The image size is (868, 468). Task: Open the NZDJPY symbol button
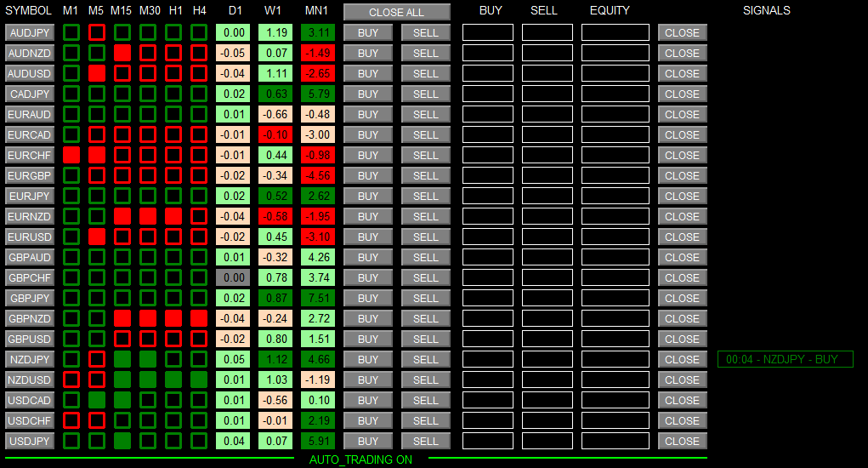(x=30, y=359)
